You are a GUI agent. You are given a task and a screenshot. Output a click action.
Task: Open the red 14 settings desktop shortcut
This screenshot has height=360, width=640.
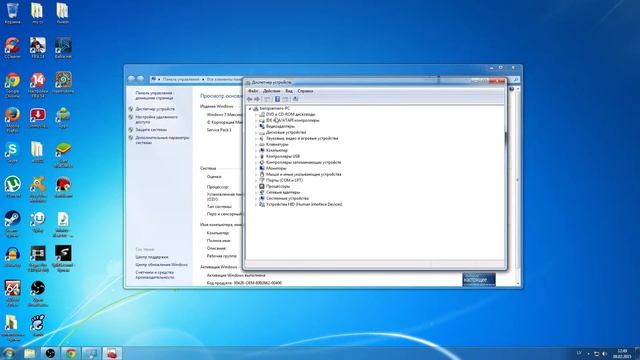[x=38, y=84]
